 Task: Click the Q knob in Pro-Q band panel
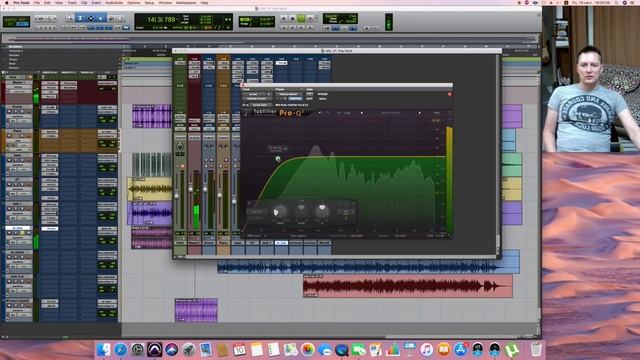(322, 211)
